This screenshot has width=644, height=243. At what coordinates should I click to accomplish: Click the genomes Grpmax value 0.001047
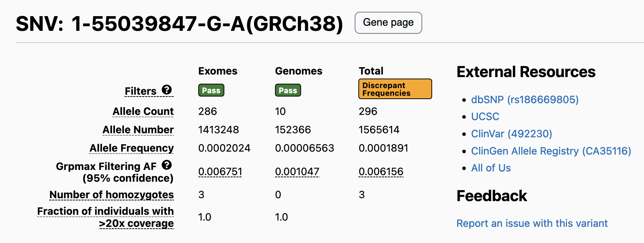tap(297, 171)
